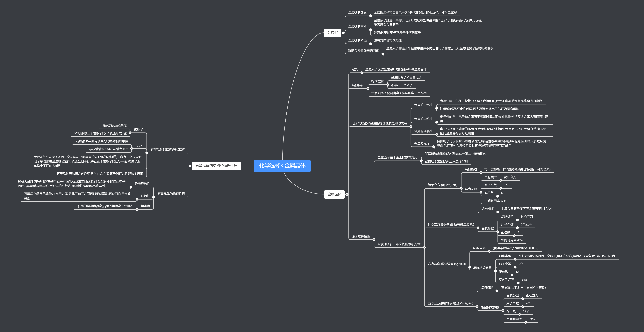Viewport: 644px width, 332px height.
Task: Collapse 石墨晶体的结构:层状结构 toggle
Action: coord(147,153)
